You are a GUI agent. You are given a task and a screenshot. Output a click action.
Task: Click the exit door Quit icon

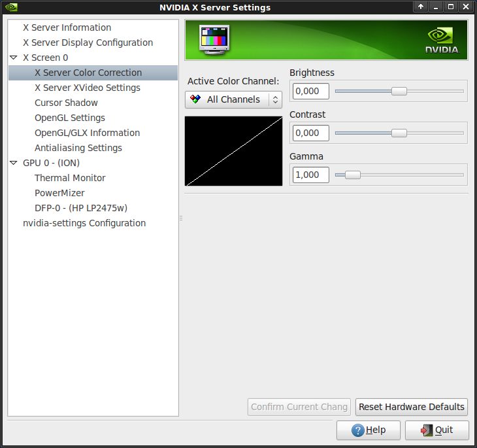tap(427, 430)
